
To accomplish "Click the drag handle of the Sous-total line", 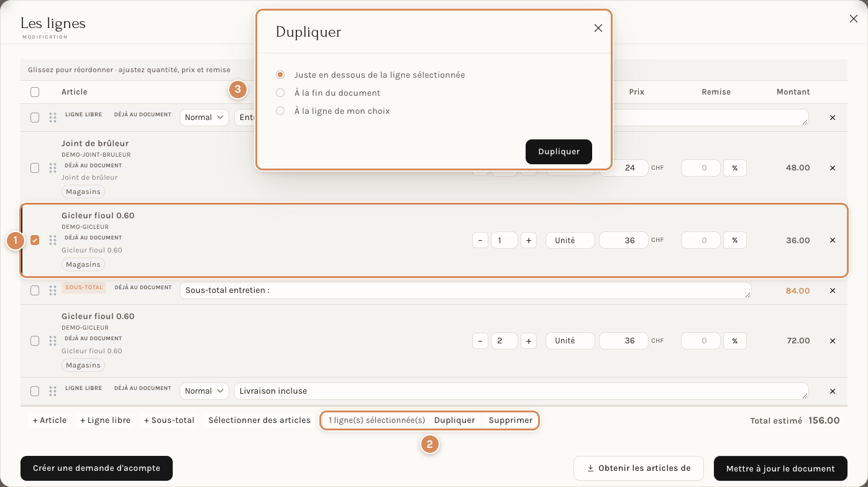I will pyautogui.click(x=53, y=290).
